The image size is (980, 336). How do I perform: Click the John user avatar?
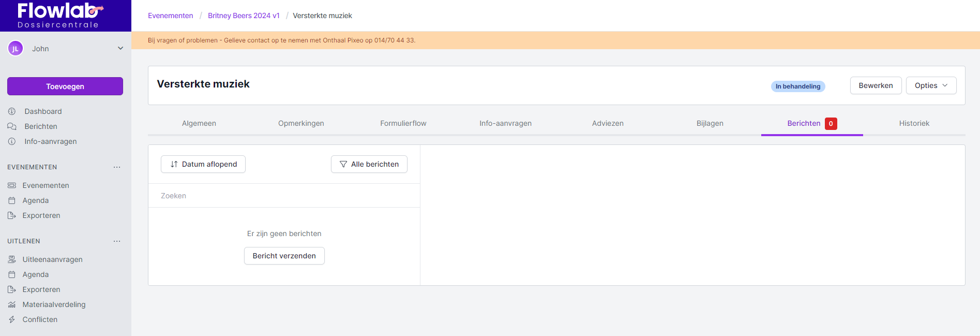coord(16,49)
